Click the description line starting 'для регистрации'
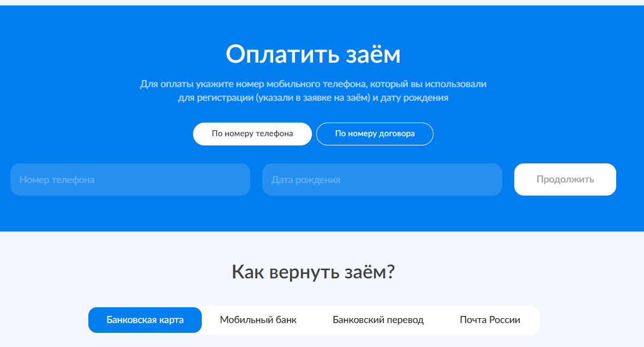The image size is (644, 347). [313, 98]
